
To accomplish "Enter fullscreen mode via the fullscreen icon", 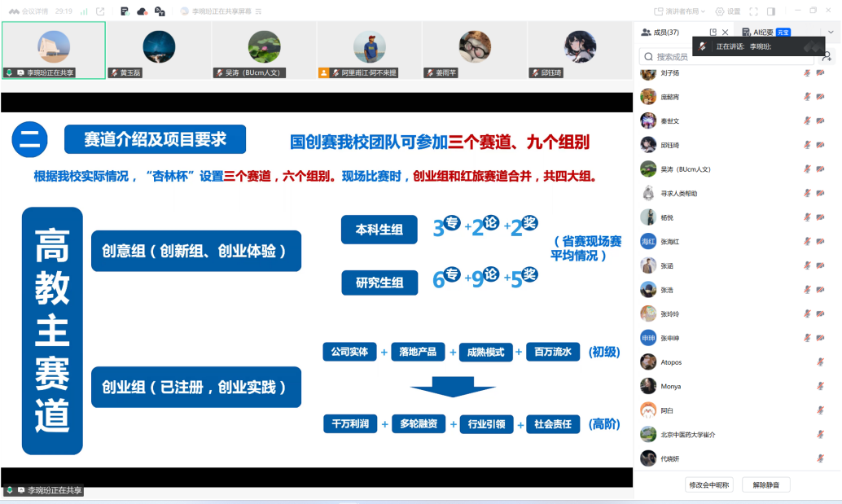I will click(x=753, y=11).
